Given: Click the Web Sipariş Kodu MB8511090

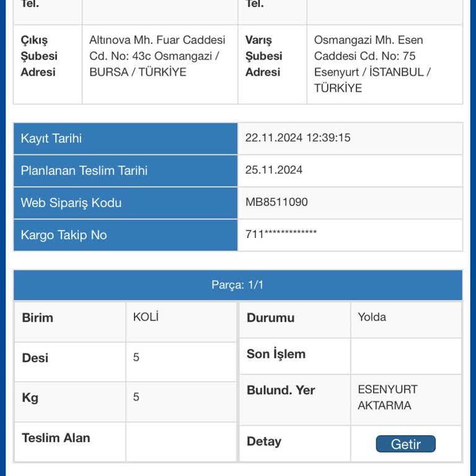Looking at the screenshot, I should click(x=276, y=202).
